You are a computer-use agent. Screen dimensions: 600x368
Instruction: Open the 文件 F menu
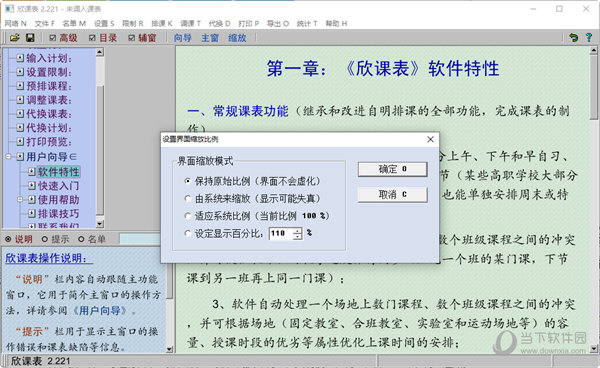[44, 23]
